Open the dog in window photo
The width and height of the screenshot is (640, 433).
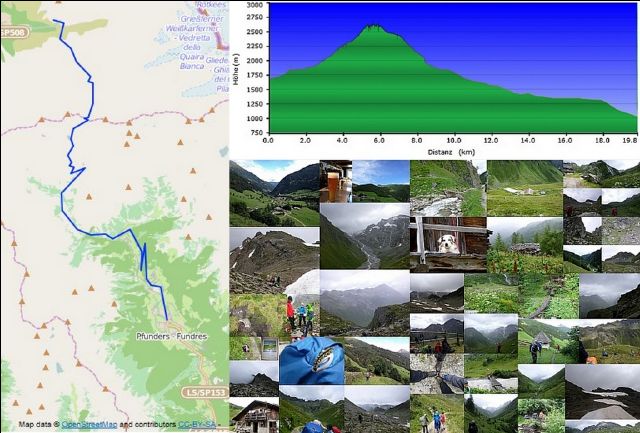(447, 243)
